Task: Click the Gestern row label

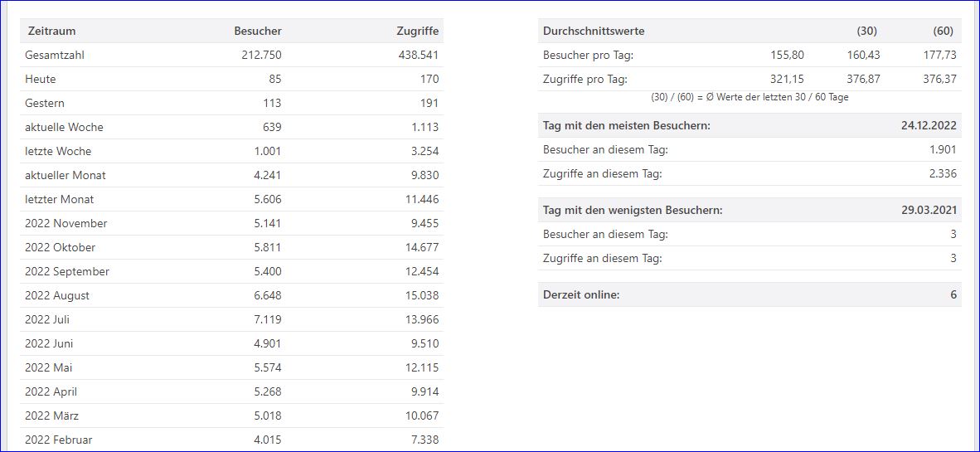Action: click(45, 103)
